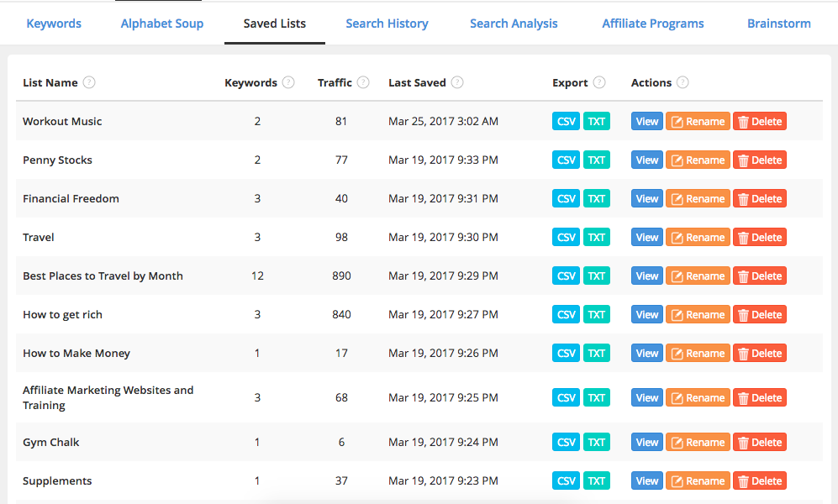Rename the Travel list
The image size is (838, 504).
point(698,237)
